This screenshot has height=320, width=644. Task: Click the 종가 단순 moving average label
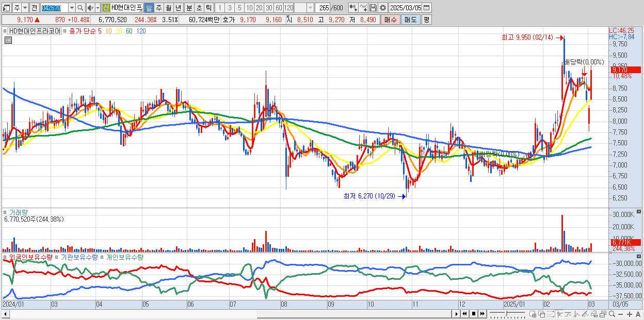(82, 31)
